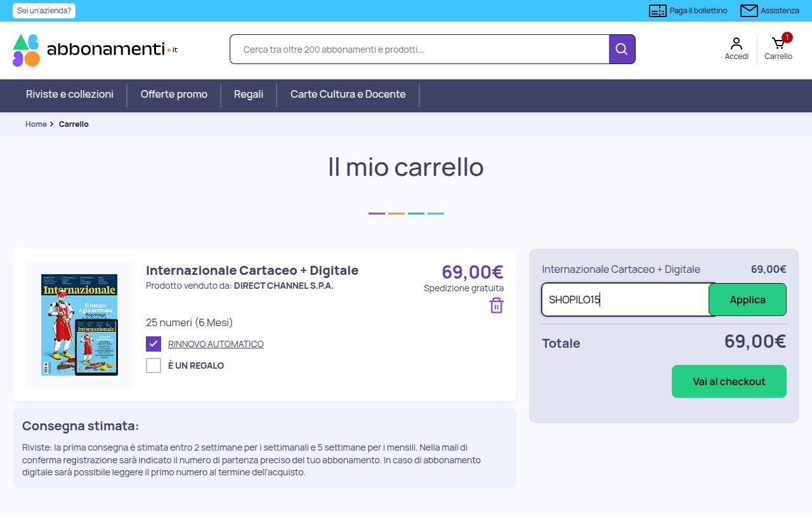
Task: Click the Consegna stimata heading
Action: pos(81,426)
